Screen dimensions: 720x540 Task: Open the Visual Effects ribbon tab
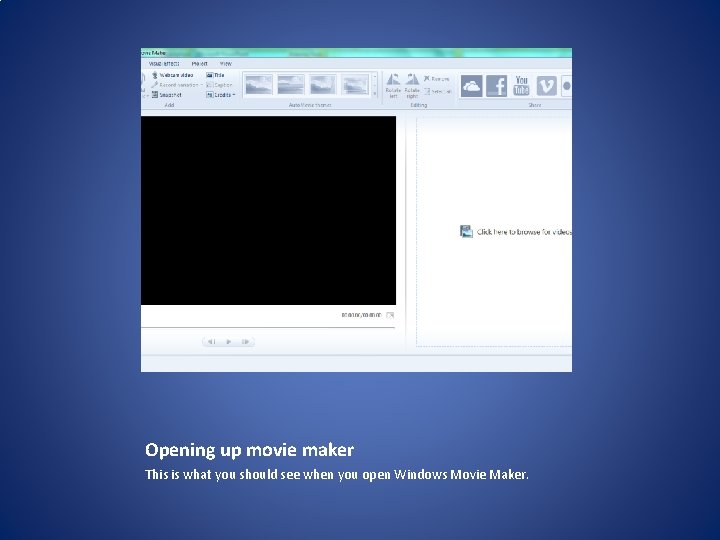point(164,64)
